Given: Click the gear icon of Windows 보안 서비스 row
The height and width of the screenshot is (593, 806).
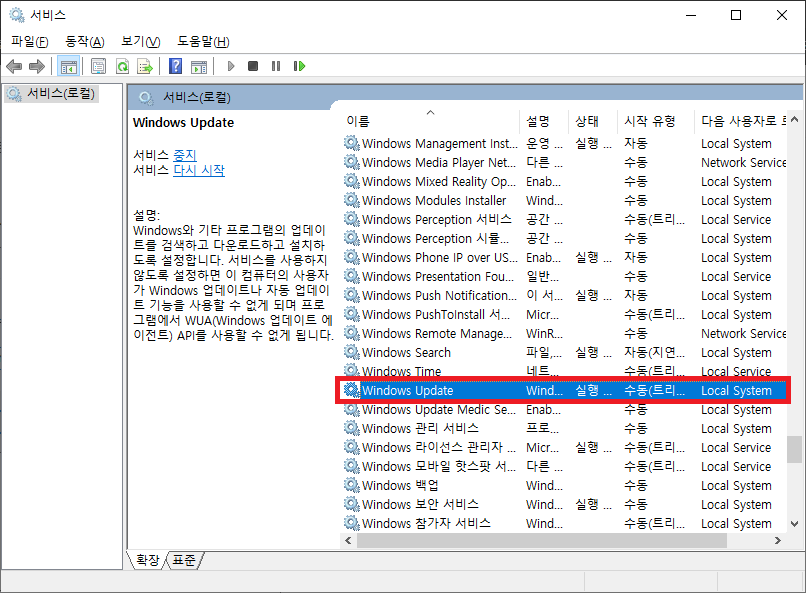Looking at the screenshot, I should point(352,504).
